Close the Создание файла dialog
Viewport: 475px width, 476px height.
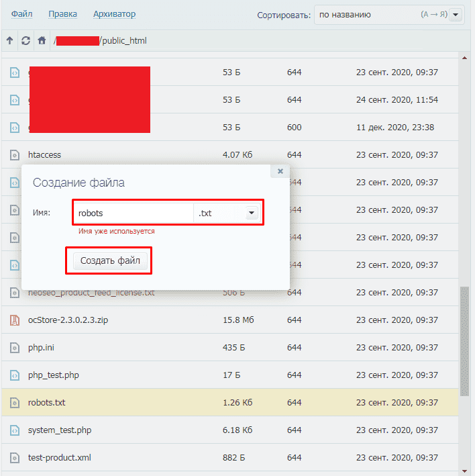280,171
